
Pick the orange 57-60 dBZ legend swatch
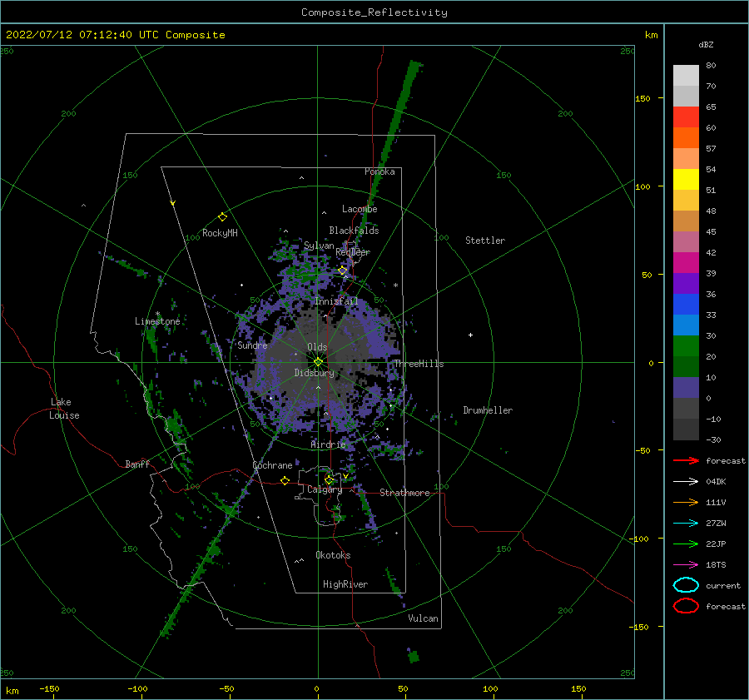pyautogui.click(x=686, y=137)
